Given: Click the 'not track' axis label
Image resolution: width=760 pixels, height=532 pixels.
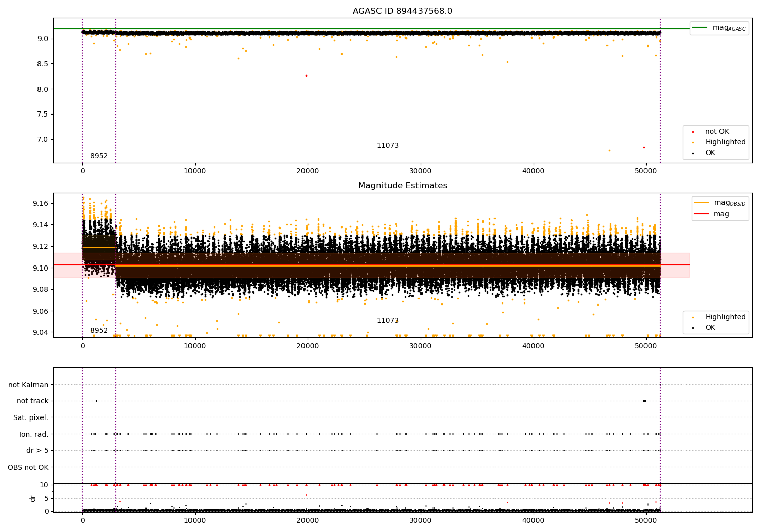Looking at the screenshot, I should click(x=32, y=401).
